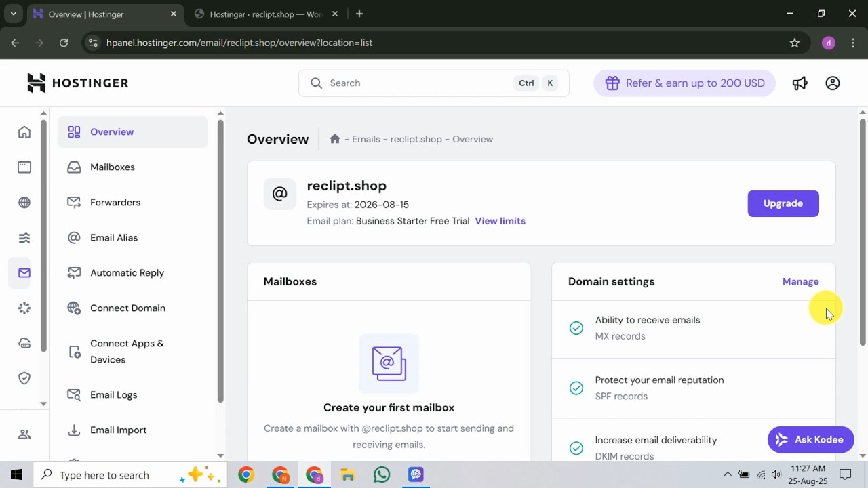Open Email Import in the sidebar
Viewport: 868px width, 488px height.
(132, 430)
